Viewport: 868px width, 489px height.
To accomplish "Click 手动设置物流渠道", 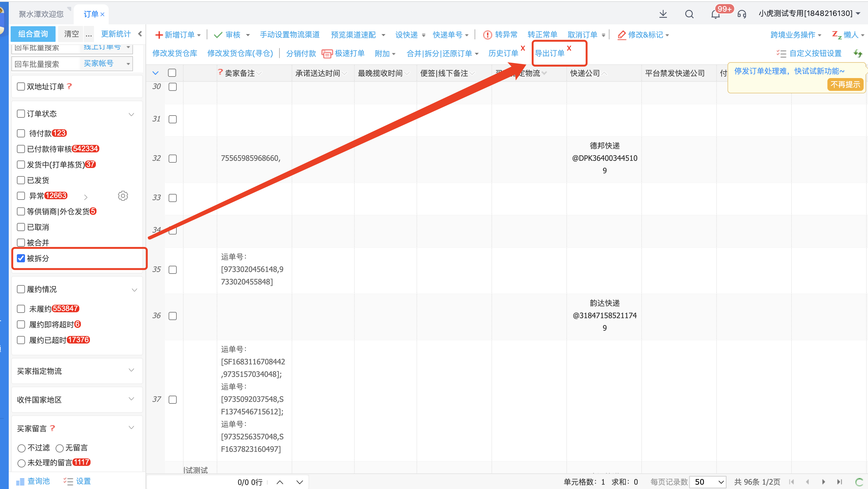I will [x=289, y=35].
